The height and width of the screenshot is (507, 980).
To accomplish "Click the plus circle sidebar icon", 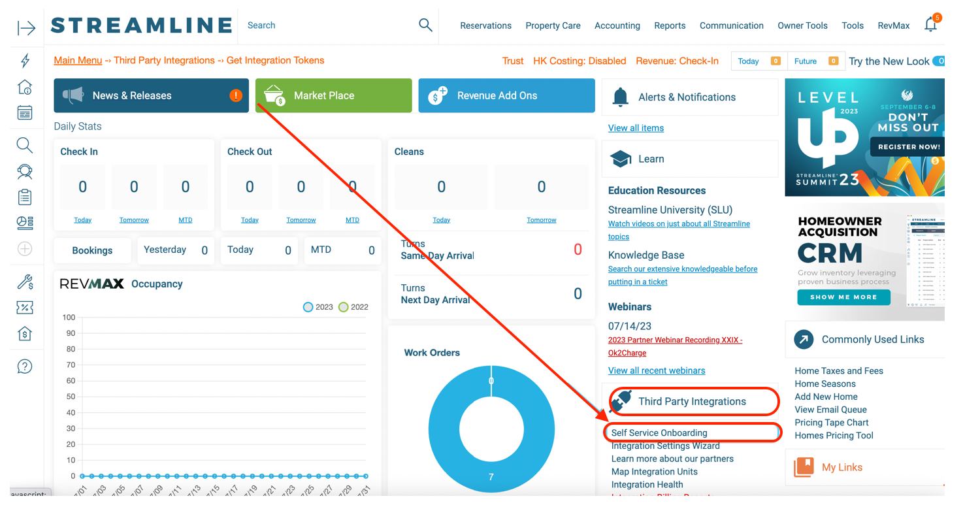I will pos(25,249).
